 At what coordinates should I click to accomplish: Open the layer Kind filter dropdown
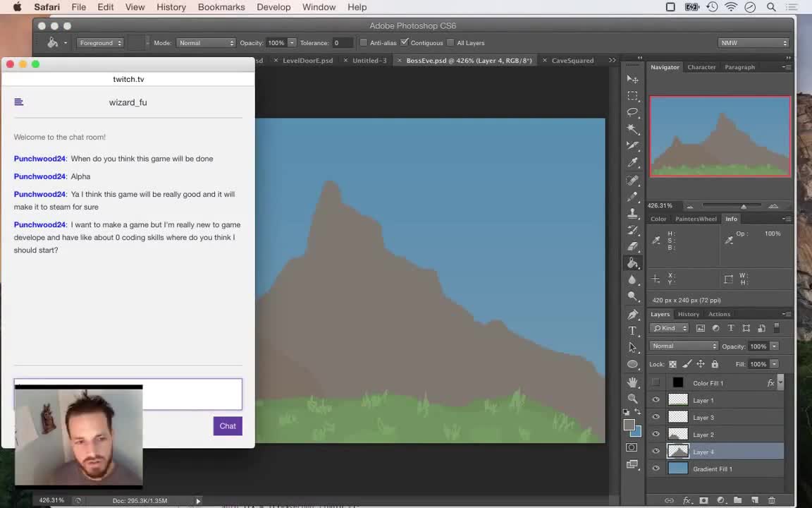tap(669, 328)
